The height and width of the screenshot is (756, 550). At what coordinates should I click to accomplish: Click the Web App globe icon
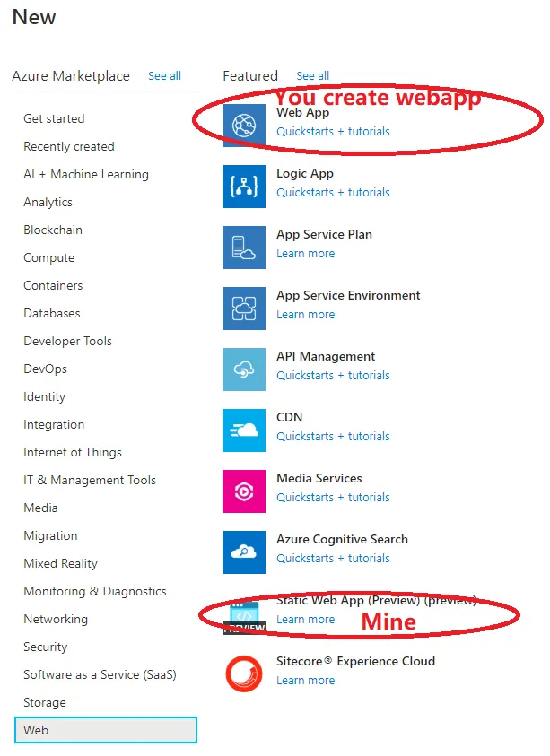point(244,126)
